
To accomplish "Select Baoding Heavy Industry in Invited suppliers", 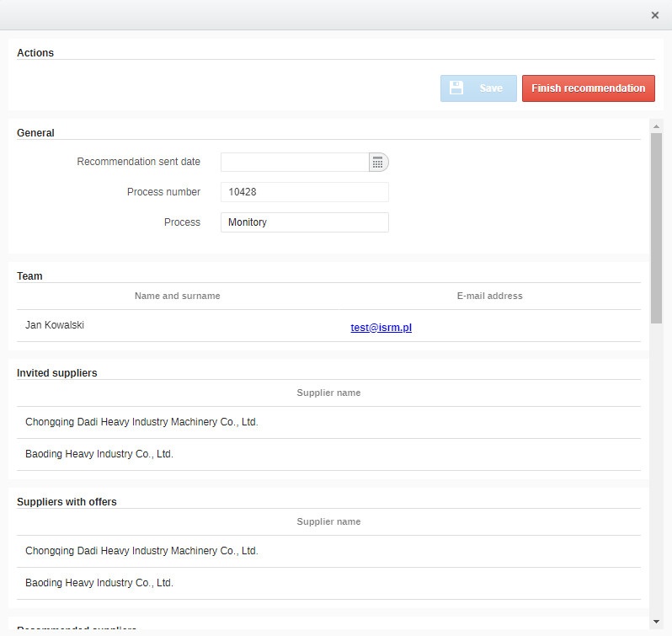I will [99, 454].
